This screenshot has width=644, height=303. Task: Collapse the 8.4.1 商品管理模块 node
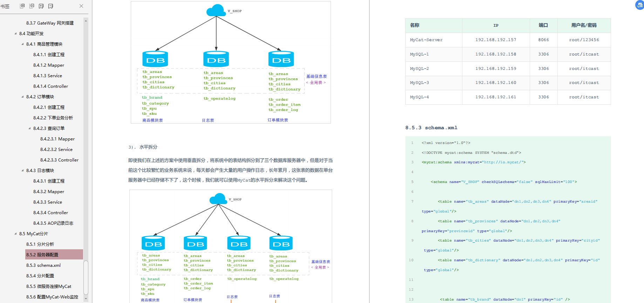22,44
